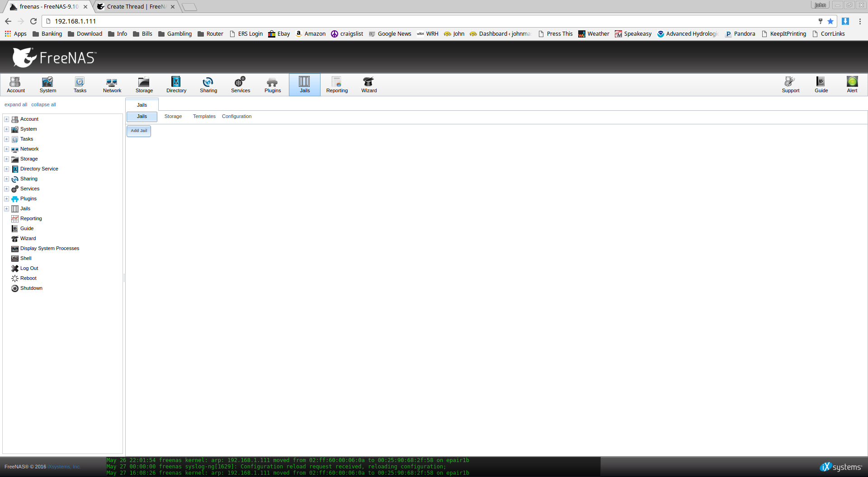Reload the page in the browser

33,21
